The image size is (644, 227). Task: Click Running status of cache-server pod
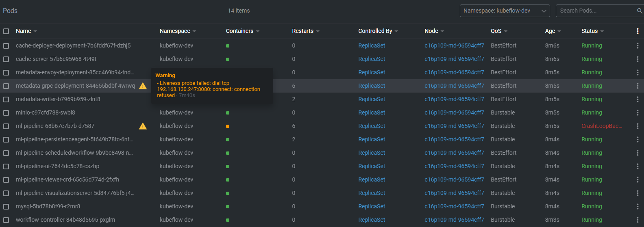592,59
